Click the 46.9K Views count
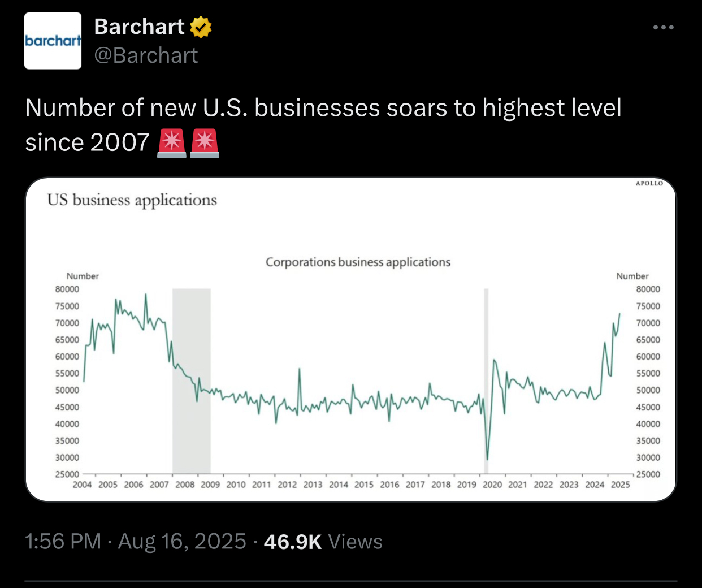The image size is (702, 588). (323, 542)
